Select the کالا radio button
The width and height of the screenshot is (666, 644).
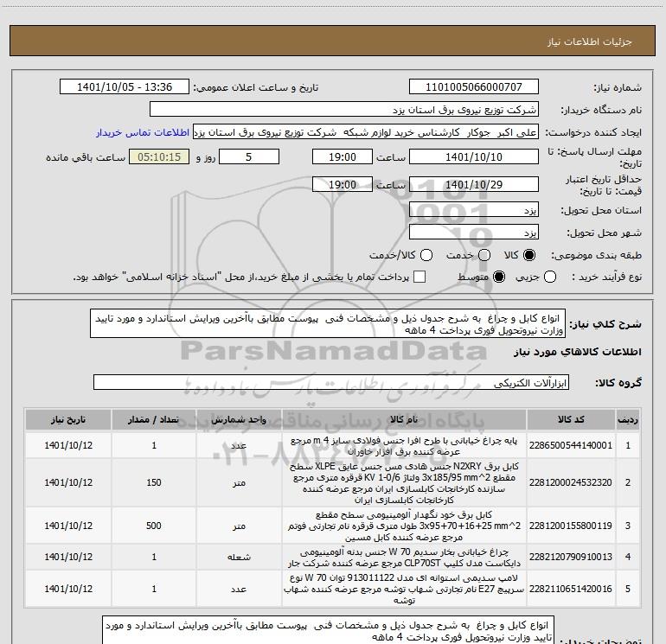[x=529, y=255]
